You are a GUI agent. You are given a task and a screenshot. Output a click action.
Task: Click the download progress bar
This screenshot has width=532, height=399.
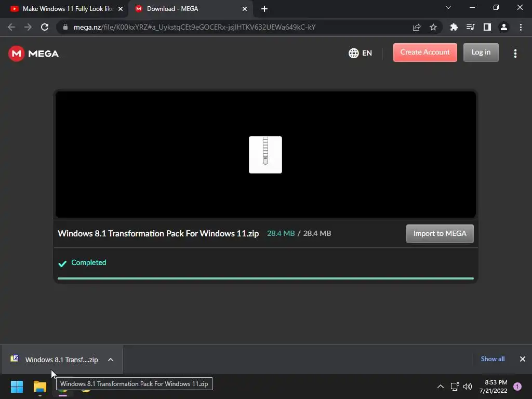click(x=265, y=278)
